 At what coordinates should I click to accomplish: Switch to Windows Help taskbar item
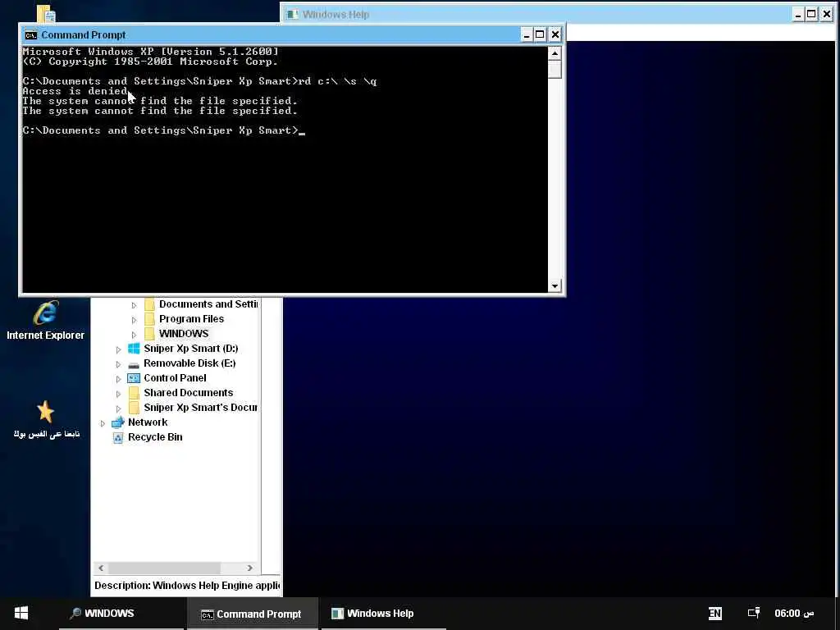pyautogui.click(x=384, y=614)
